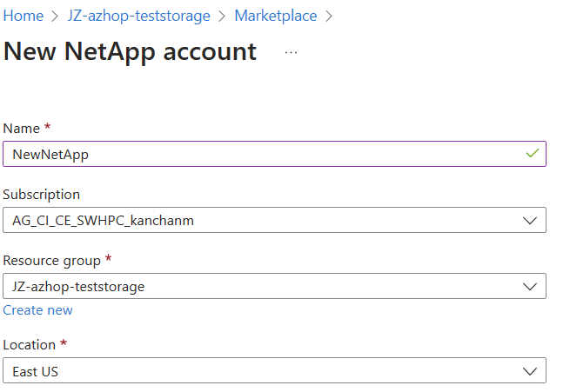Open the ellipsis more options menu
Screen dimensions: 570x392
pos(291,53)
